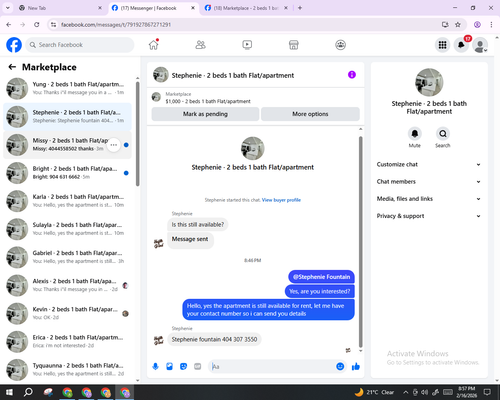Click the Mute bell icon
500x400 pixels.
click(415, 134)
